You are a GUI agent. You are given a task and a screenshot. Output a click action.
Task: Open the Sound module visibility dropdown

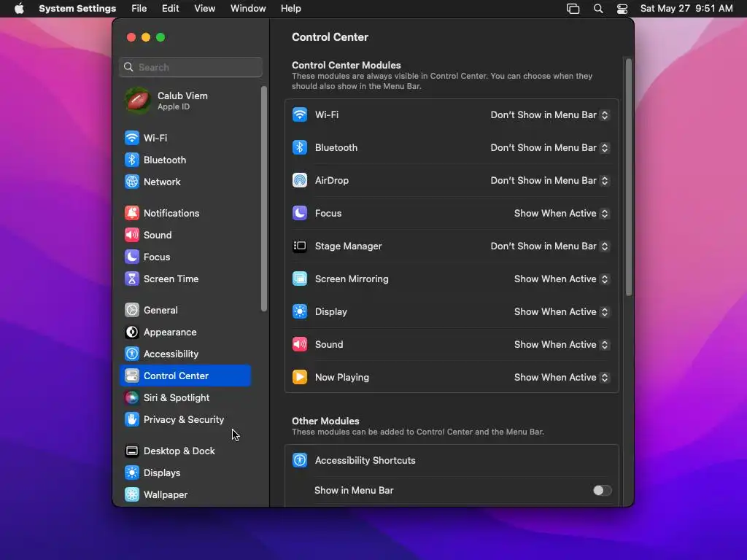[562, 345]
